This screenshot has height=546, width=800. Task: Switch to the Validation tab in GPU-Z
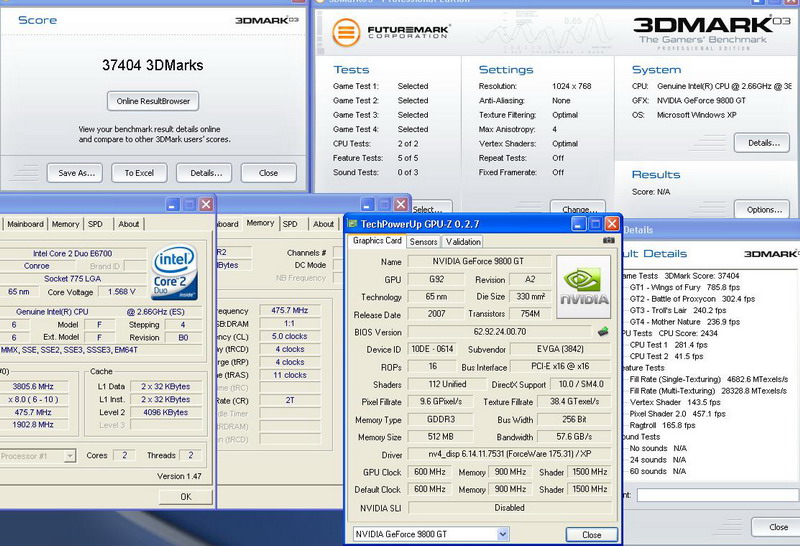[463, 241]
